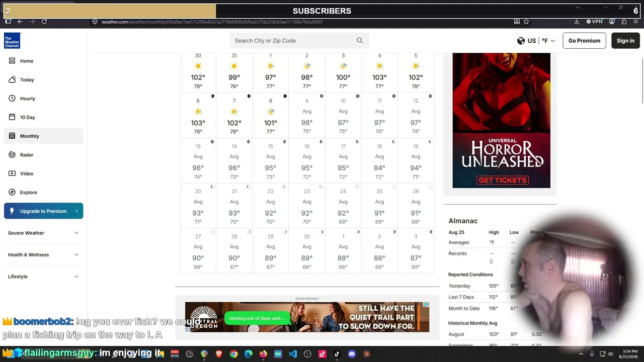Select calendar day 9 with 98° average
Image resolution: width=644 pixels, height=362 pixels.
tap(307, 115)
